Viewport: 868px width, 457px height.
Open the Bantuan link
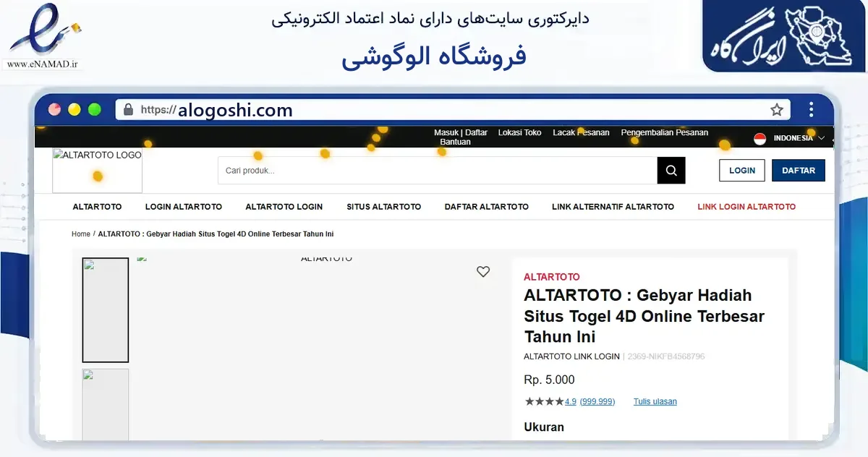[x=455, y=142]
